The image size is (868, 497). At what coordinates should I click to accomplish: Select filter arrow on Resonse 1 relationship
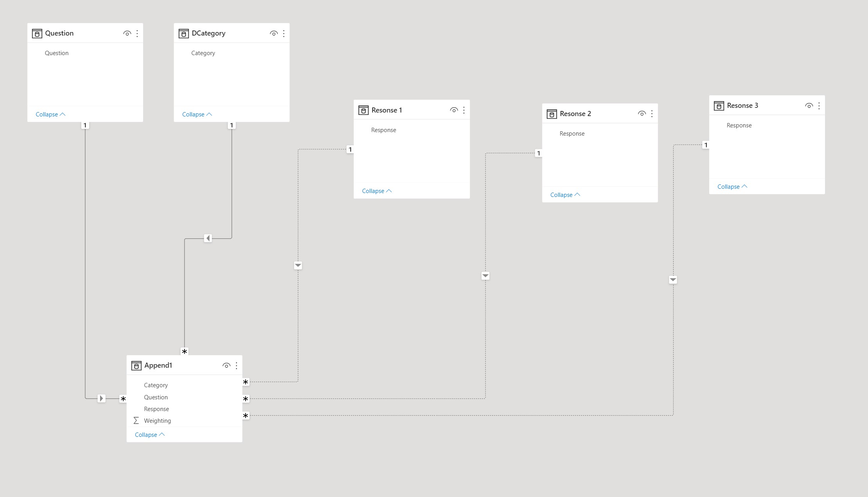[298, 266]
